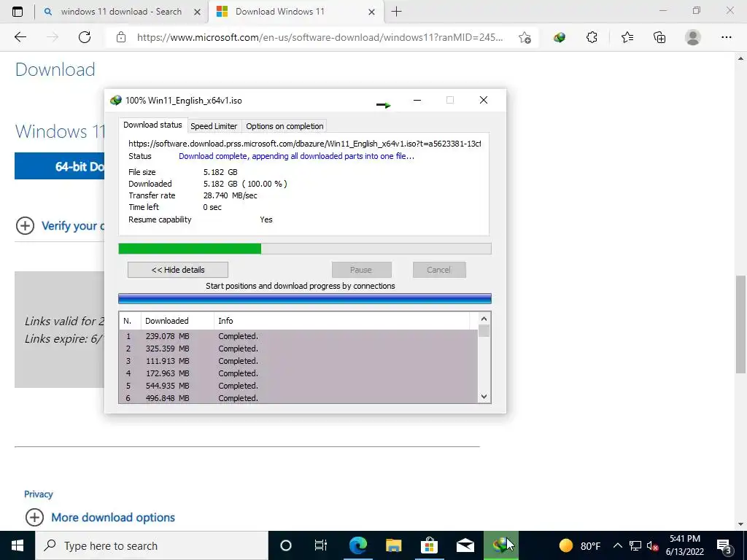Switch to the 'windows 11 download - Search' tab
The height and width of the screenshot is (560, 747).
click(121, 12)
